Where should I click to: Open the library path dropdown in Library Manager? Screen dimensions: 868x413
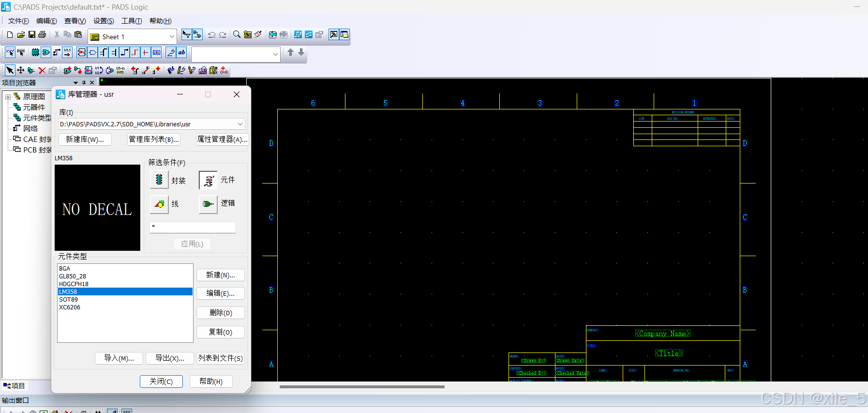[x=240, y=124]
